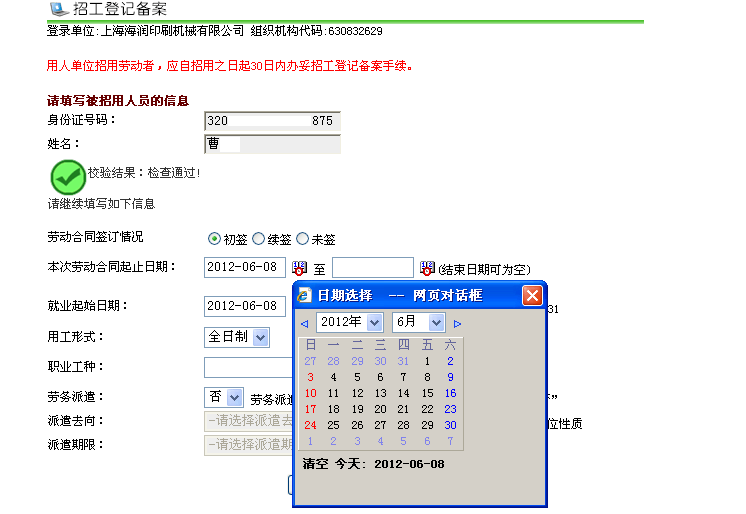Click 清空 to clear the date
Viewport: 746px width, 514px height.
315,464
